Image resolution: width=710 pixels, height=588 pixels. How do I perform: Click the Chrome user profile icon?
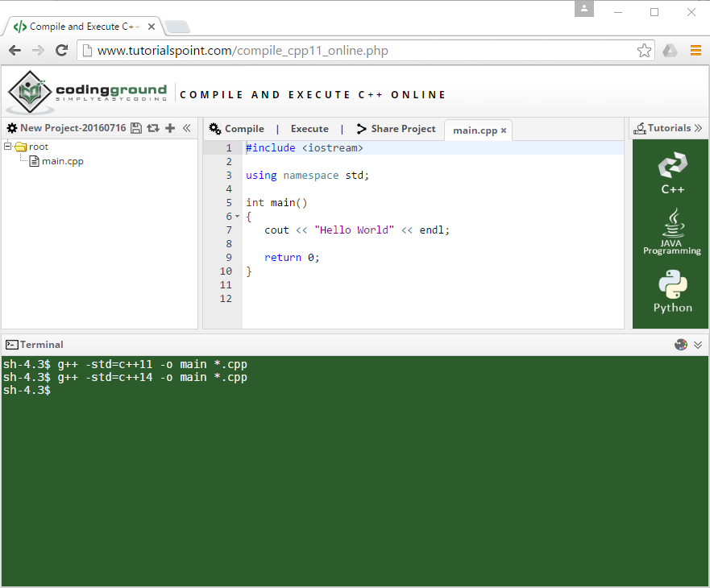pos(584,9)
